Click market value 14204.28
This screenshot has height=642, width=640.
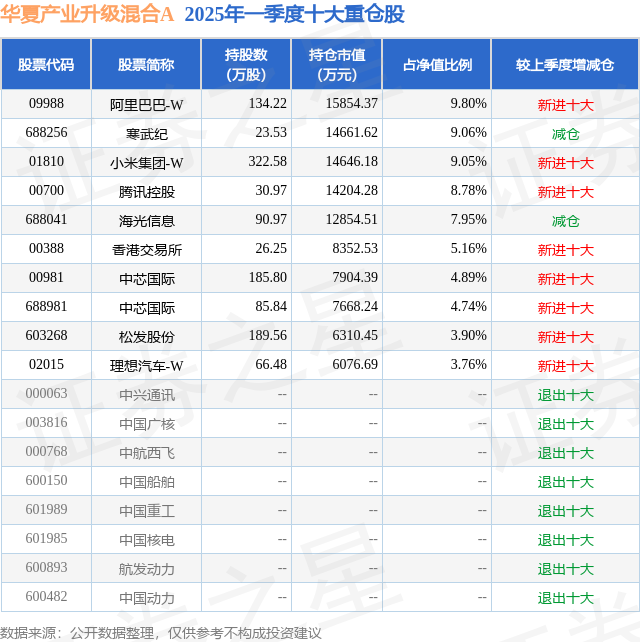click(352, 191)
